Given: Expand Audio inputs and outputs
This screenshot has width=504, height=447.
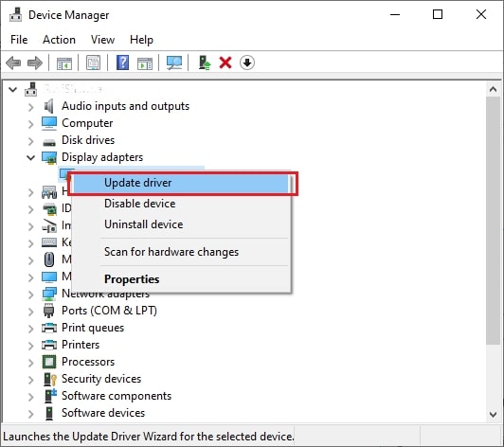Looking at the screenshot, I should coord(30,107).
